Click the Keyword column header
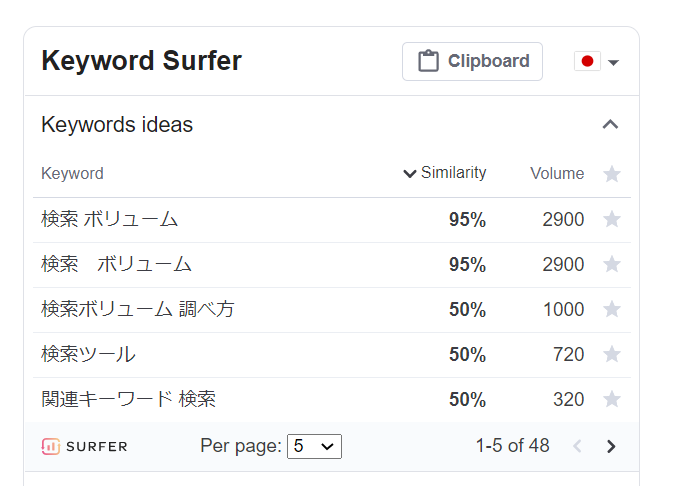This screenshot has width=676, height=486. tap(72, 173)
